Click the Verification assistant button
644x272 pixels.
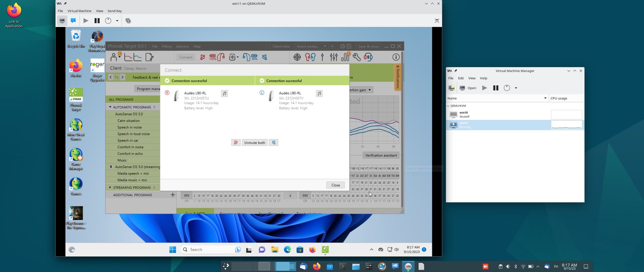pyautogui.click(x=381, y=155)
